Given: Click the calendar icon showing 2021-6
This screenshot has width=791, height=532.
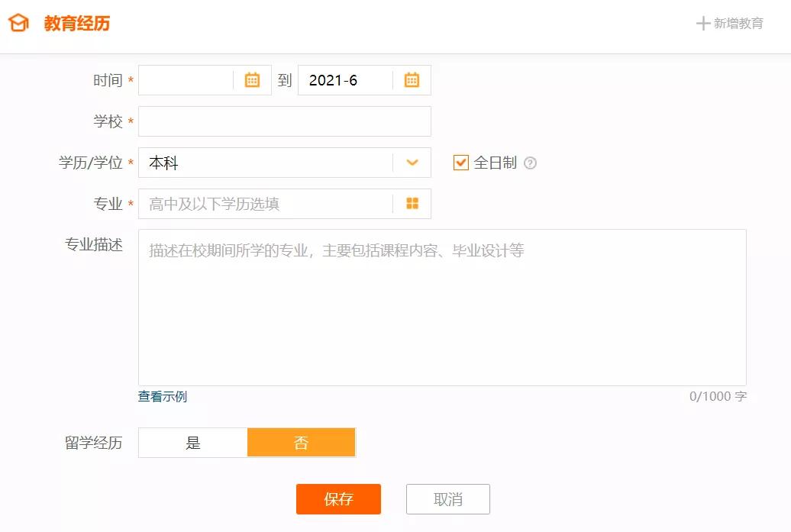Looking at the screenshot, I should [411, 79].
